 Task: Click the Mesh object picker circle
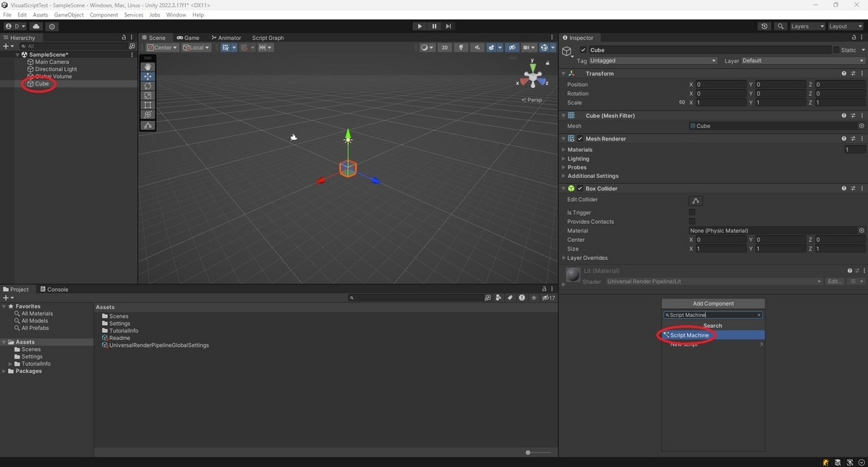pos(861,126)
